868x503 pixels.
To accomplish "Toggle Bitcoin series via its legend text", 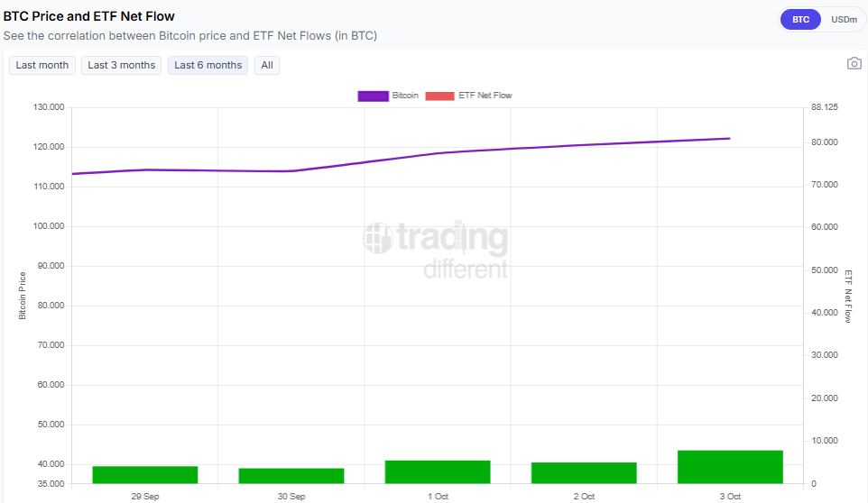I will point(405,96).
